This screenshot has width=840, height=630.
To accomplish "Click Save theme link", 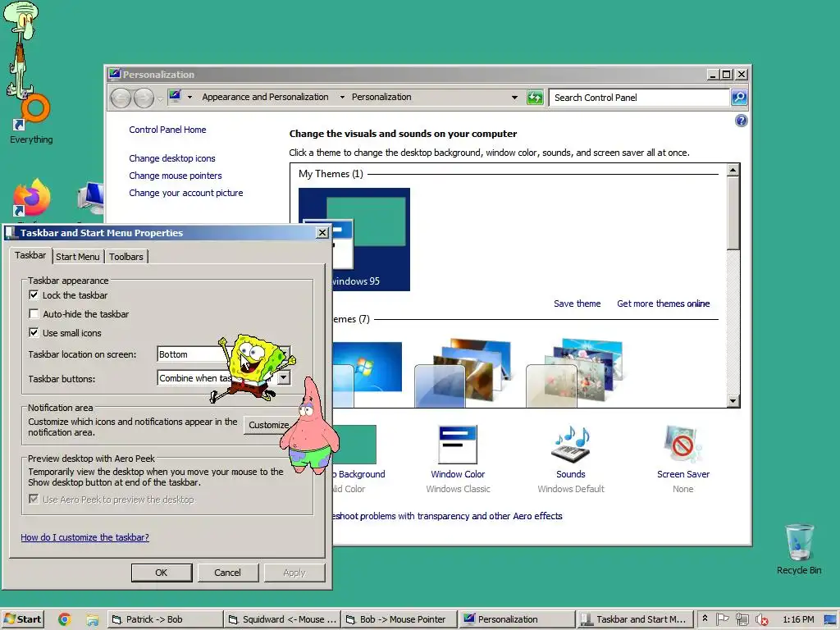I will (x=577, y=304).
